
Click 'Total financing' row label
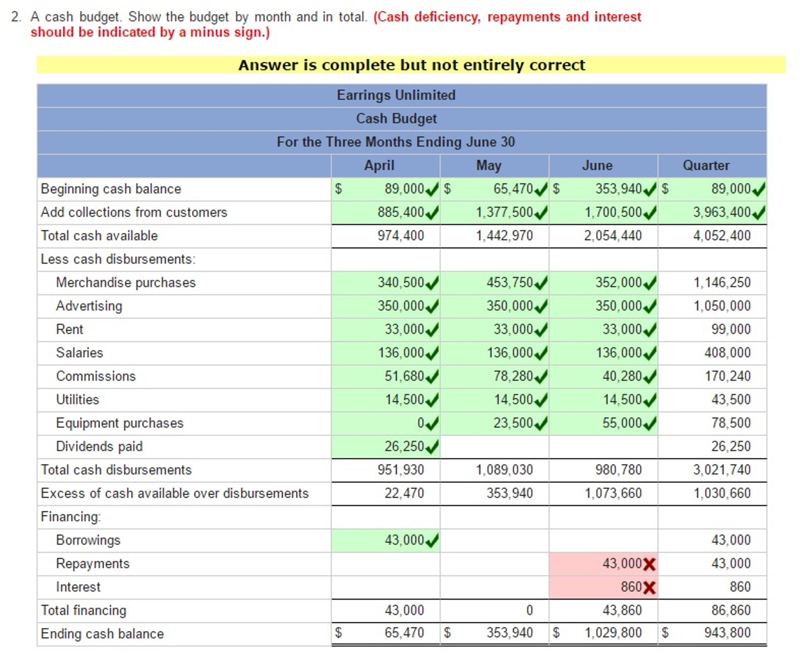point(83,610)
